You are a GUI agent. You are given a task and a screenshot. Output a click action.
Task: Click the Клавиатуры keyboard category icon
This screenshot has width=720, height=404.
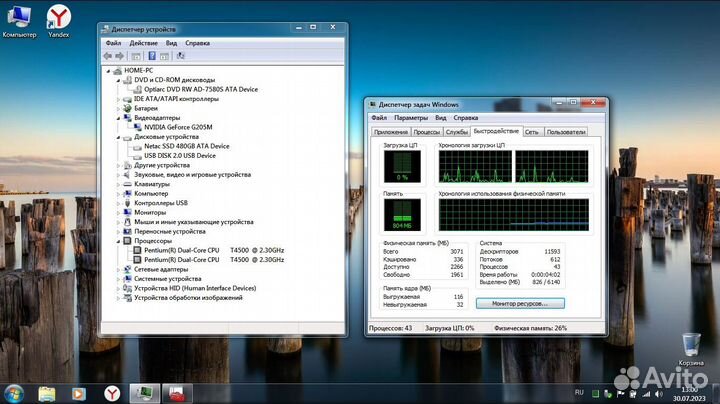128,184
